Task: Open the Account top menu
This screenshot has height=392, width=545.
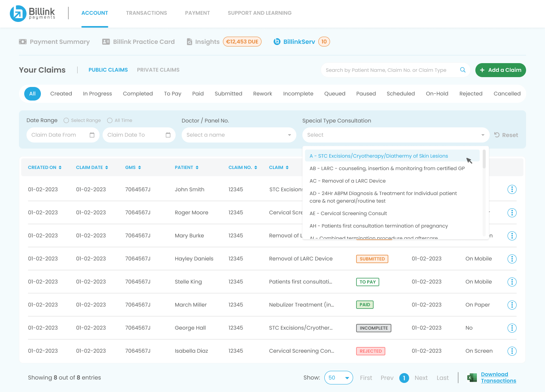Action: [95, 13]
